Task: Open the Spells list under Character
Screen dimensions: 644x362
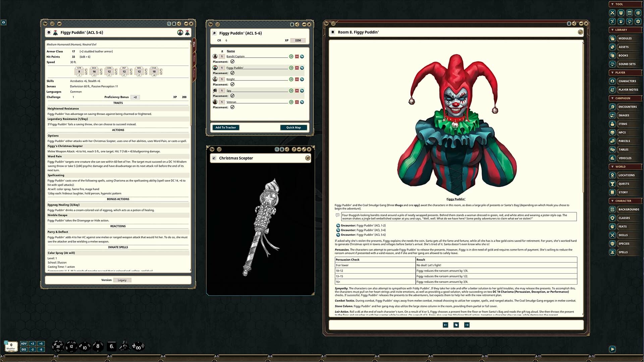Action: 623,252
